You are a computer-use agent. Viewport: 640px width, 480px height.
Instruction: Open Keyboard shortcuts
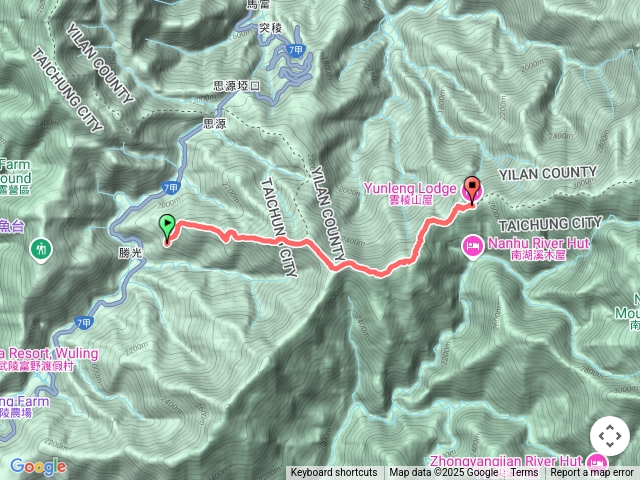tap(334, 473)
